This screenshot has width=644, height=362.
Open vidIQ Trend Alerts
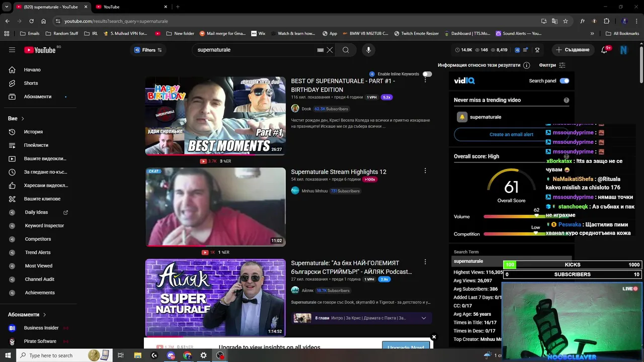tap(38, 252)
